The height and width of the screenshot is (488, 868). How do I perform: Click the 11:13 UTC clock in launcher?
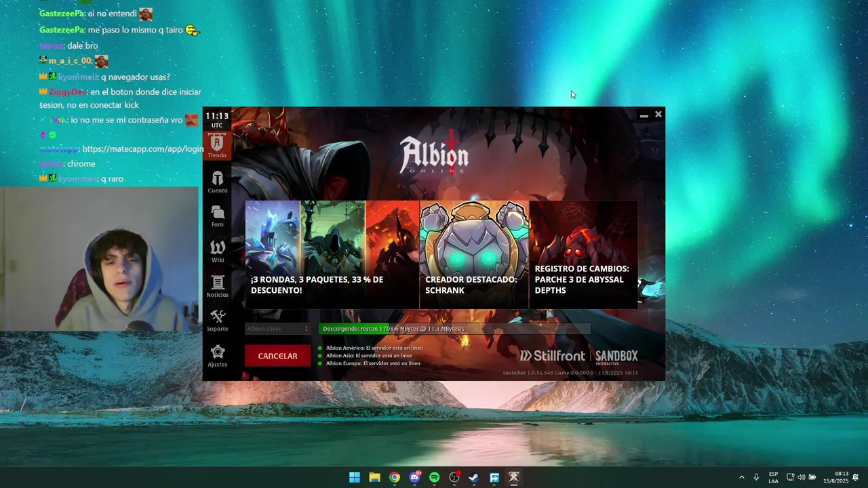tap(217, 120)
